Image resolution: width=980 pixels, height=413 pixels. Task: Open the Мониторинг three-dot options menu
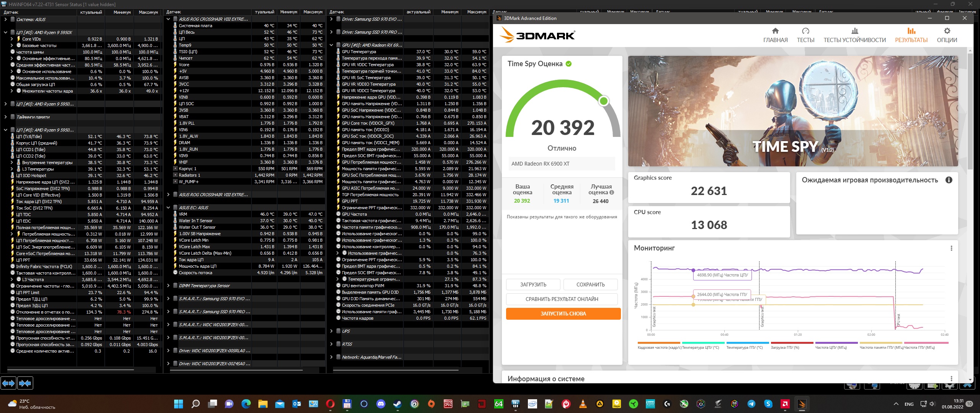(x=951, y=248)
